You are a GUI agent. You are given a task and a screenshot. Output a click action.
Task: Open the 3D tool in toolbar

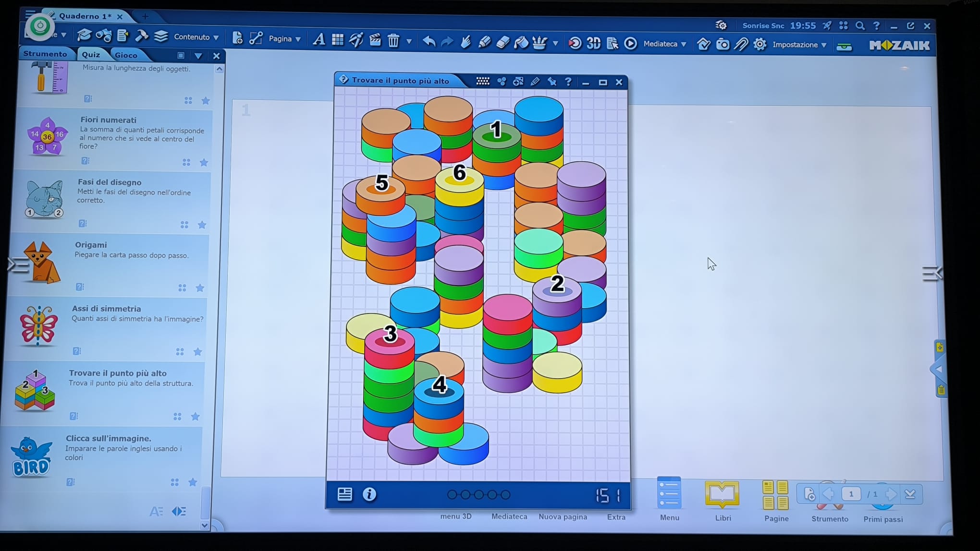click(593, 43)
